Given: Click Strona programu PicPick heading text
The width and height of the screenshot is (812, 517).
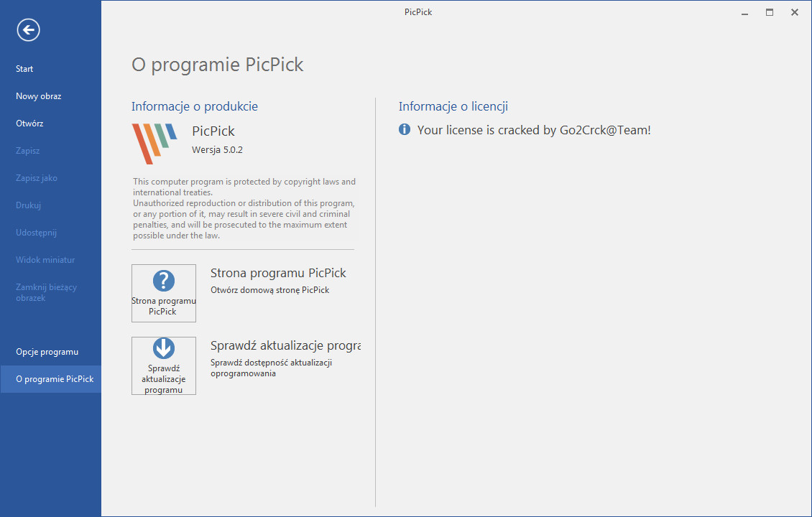Looking at the screenshot, I should tap(278, 274).
